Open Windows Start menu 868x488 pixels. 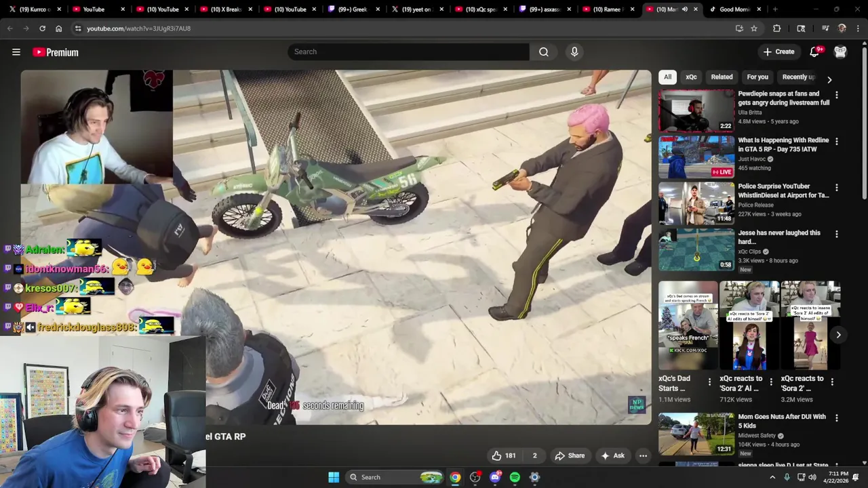(334, 477)
